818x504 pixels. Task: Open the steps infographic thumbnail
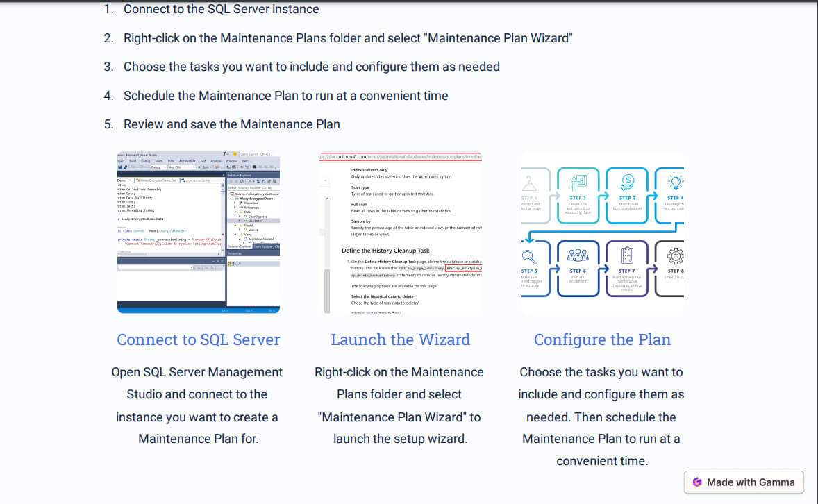click(x=602, y=232)
